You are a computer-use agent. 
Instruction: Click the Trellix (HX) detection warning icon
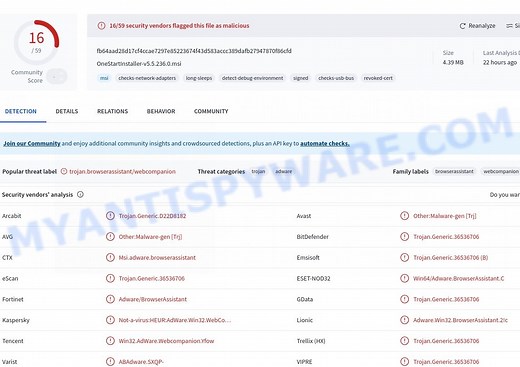404,341
